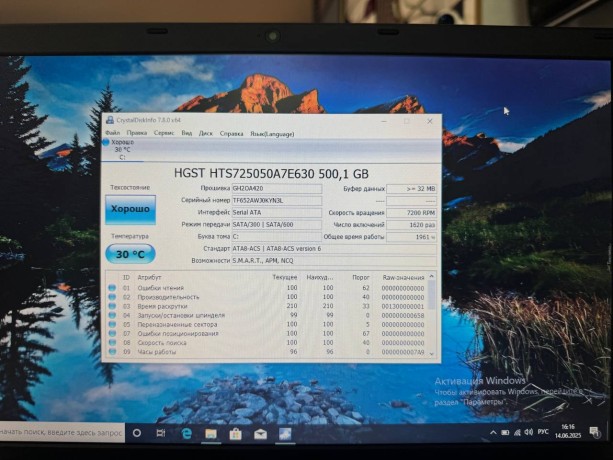Click the status icon for Производительность row
The height and width of the screenshot is (460, 613).
pyautogui.click(x=112, y=297)
